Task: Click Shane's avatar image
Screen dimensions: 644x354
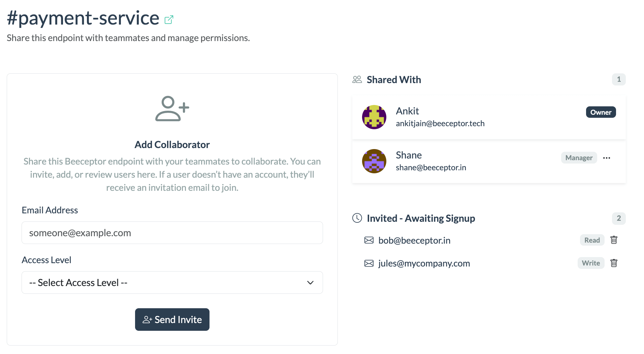Action: 374,161
